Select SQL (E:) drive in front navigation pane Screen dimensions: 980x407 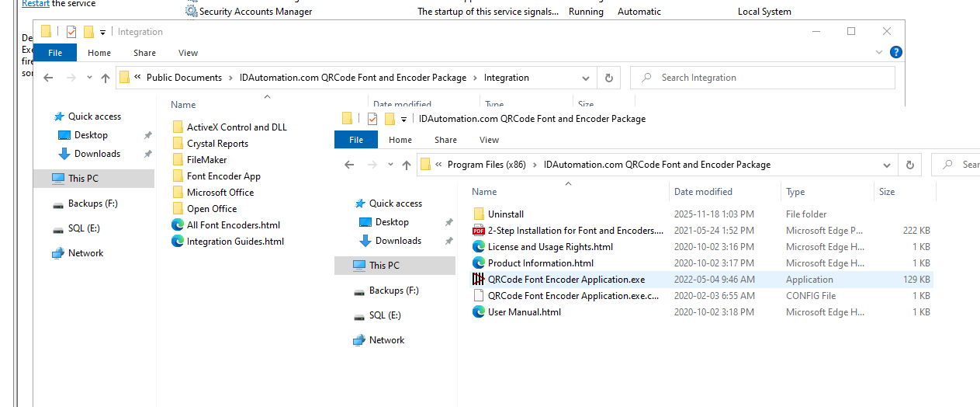point(386,315)
